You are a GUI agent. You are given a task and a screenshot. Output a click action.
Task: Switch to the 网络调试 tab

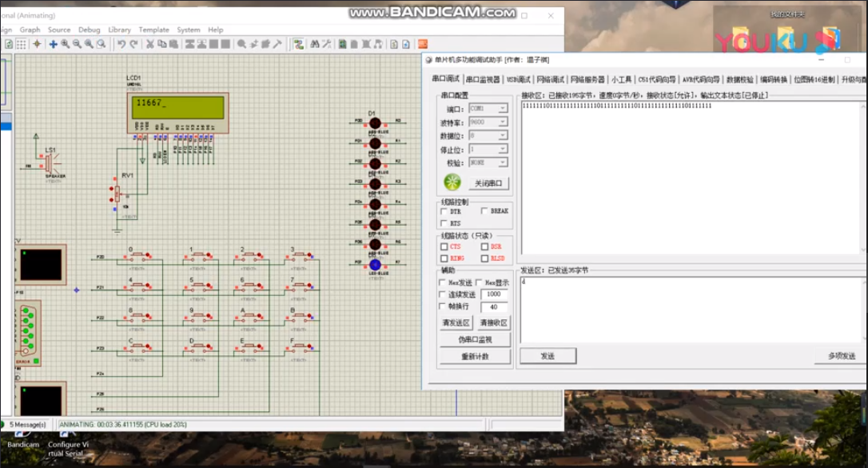551,80
